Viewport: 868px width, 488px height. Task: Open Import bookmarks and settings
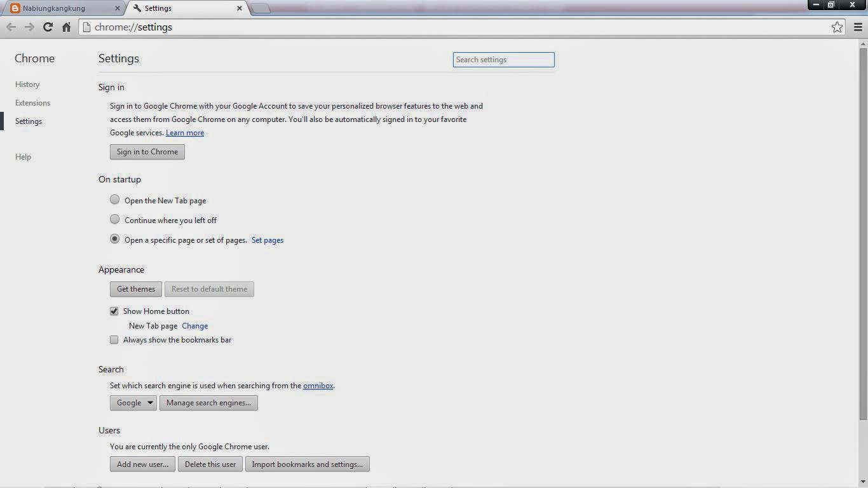pyautogui.click(x=308, y=464)
